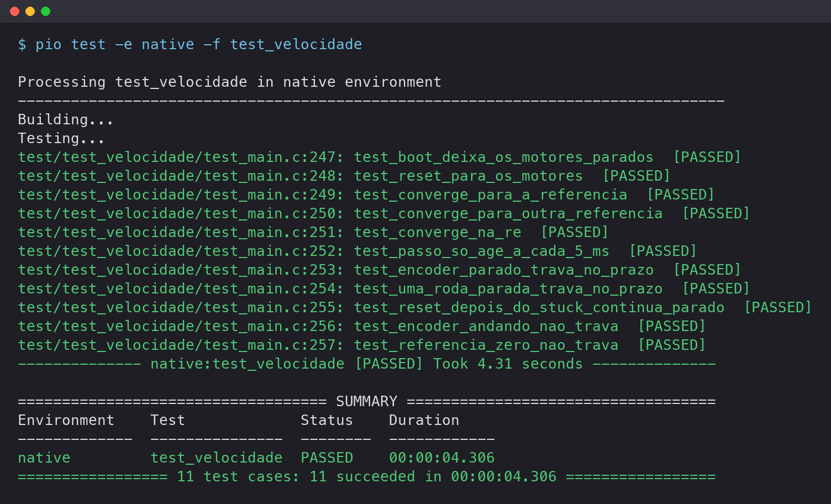This screenshot has width=831, height=504.
Task: Click test name 'test_reset_depois_do_stuck_continua_parado'
Action: pos(539,307)
